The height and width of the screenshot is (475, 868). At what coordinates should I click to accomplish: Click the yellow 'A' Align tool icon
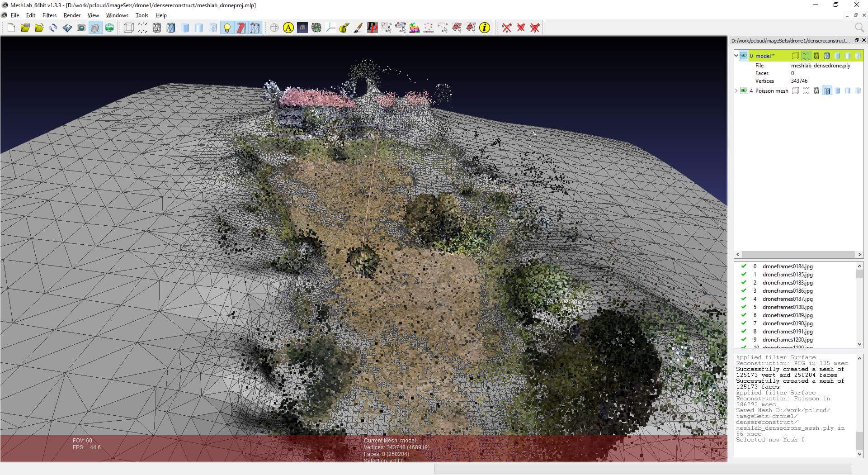click(x=288, y=28)
